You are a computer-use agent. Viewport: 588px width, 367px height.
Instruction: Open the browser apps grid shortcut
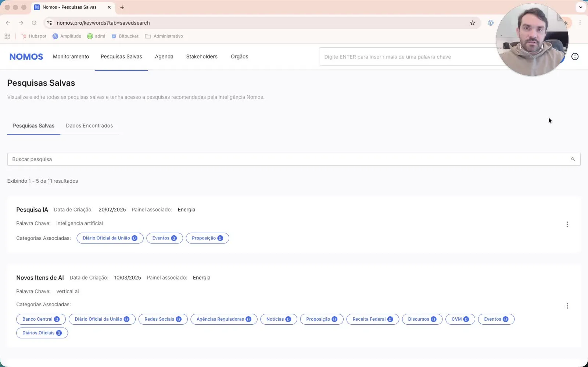click(7, 36)
